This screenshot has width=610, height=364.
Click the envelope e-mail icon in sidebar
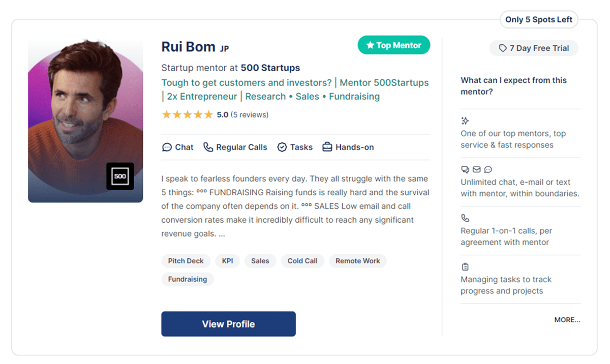point(476,169)
